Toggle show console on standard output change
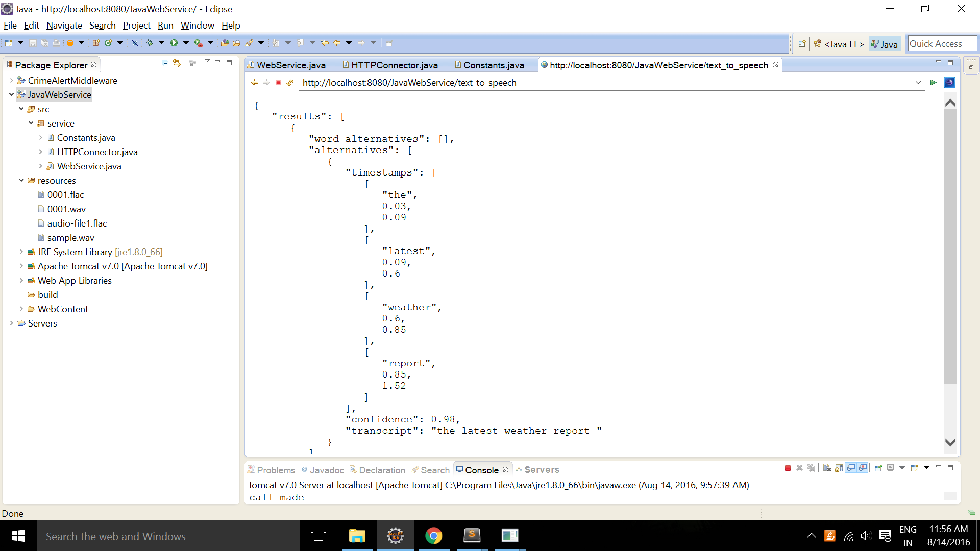This screenshot has width=980, height=551. click(851, 468)
